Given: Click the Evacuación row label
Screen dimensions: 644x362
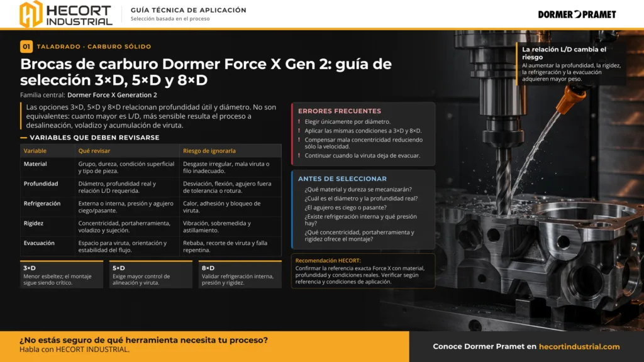Looking at the screenshot, I should tap(39, 243).
